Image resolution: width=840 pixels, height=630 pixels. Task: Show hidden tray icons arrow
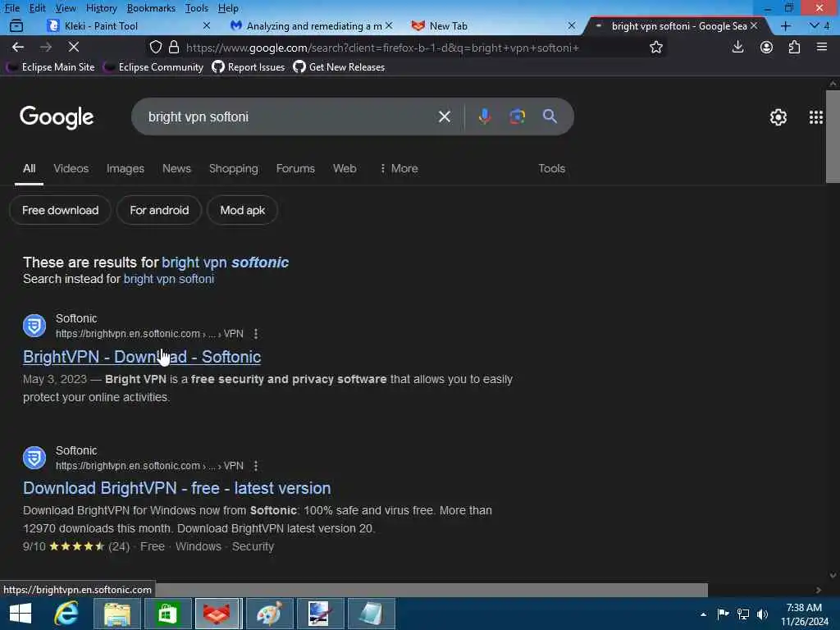click(x=703, y=614)
